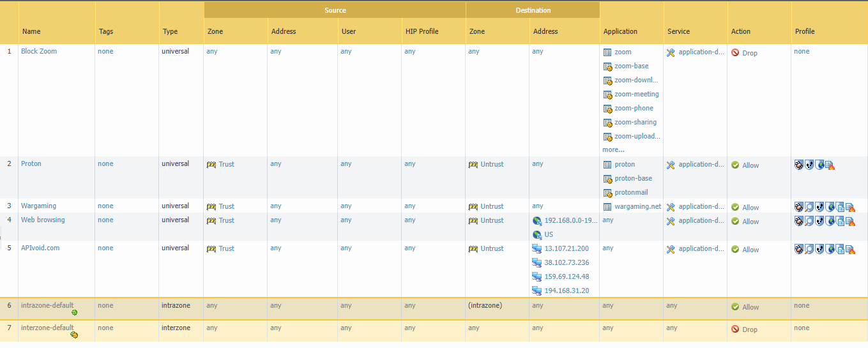Click the Trust zone icon in Proton row
This screenshot has width=868, height=348.
211,165
